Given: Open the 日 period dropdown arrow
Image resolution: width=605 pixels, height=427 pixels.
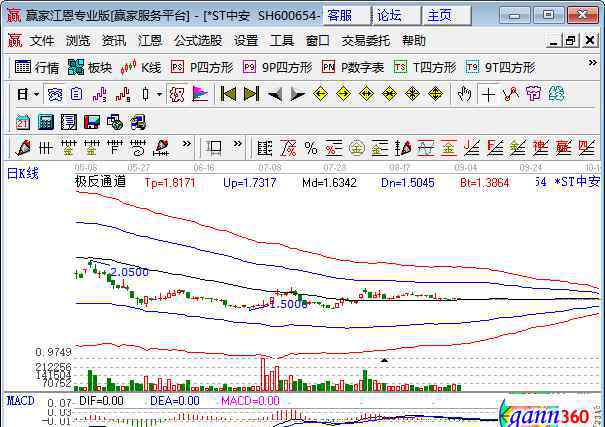Looking at the screenshot, I should 36,94.
